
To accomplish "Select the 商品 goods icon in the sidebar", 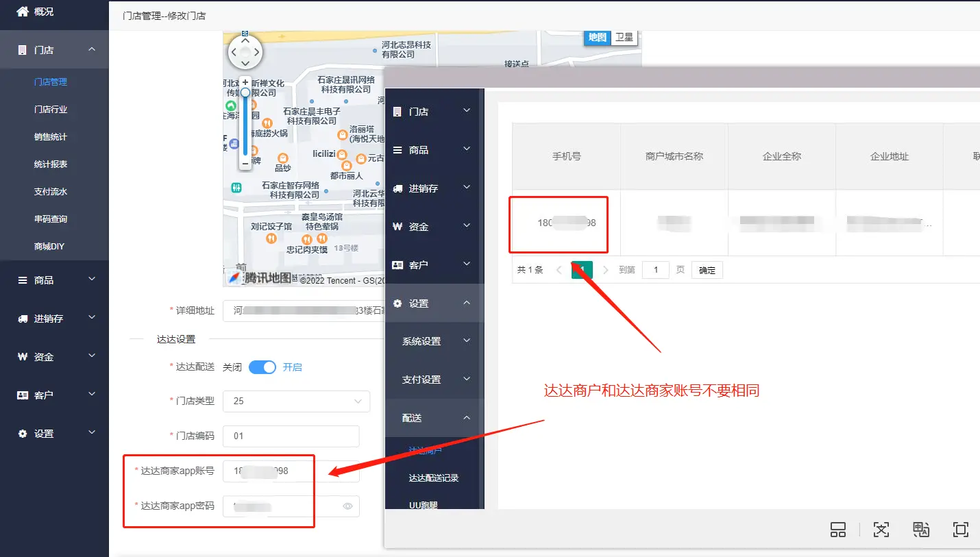I will point(21,280).
